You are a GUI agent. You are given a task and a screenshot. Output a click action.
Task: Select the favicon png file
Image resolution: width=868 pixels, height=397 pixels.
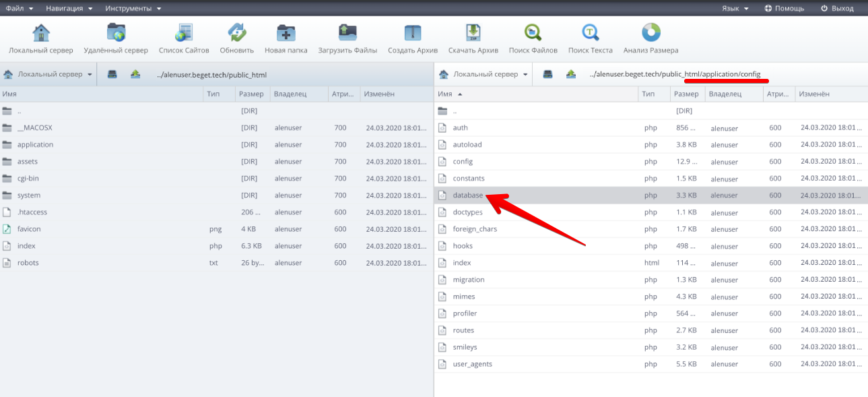(215, 228)
